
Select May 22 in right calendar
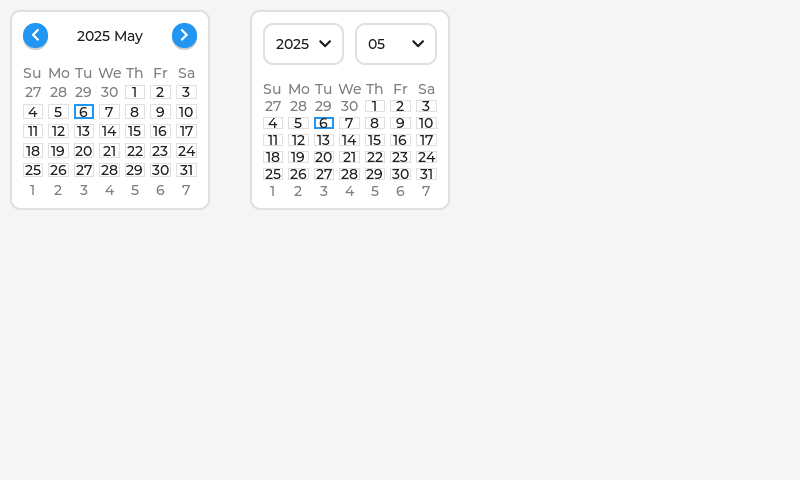click(x=375, y=157)
